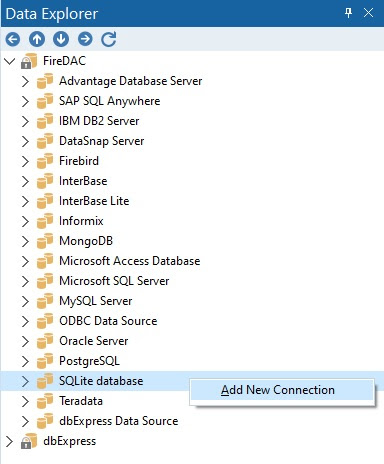This screenshot has width=384, height=464.
Task: Select the MongoDB tree item
Action: coord(86,241)
